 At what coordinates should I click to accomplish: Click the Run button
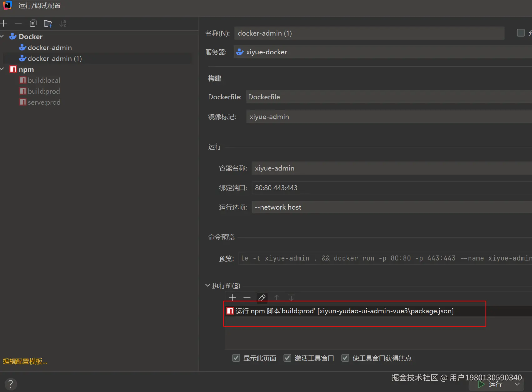click(x=490, y=385)
